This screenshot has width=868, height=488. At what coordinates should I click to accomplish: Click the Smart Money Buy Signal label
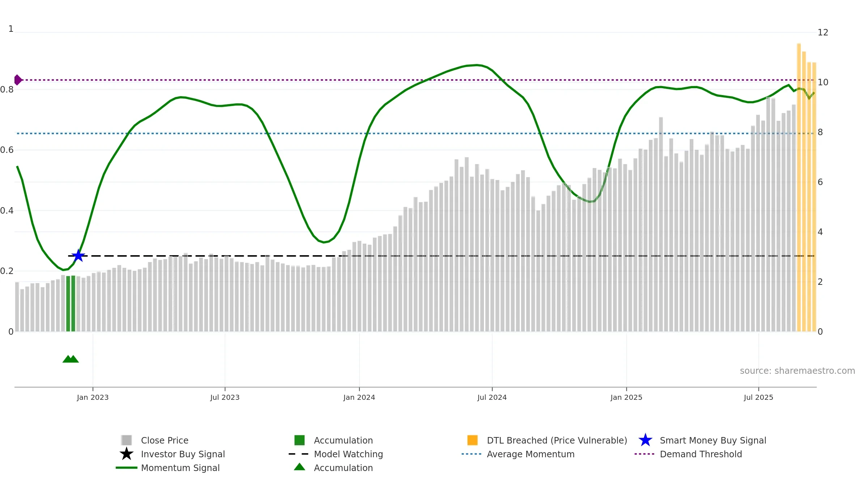pos(713,440)
